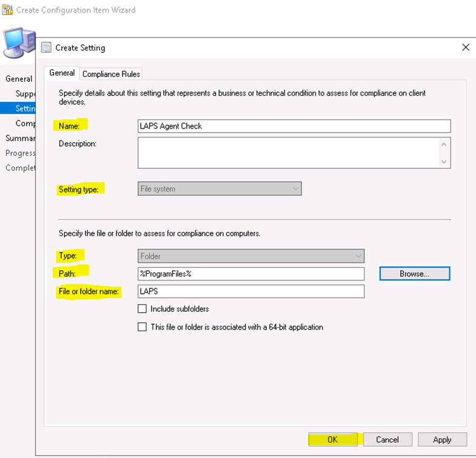Click the computer wizard header icon

click(x=17, y=45)
